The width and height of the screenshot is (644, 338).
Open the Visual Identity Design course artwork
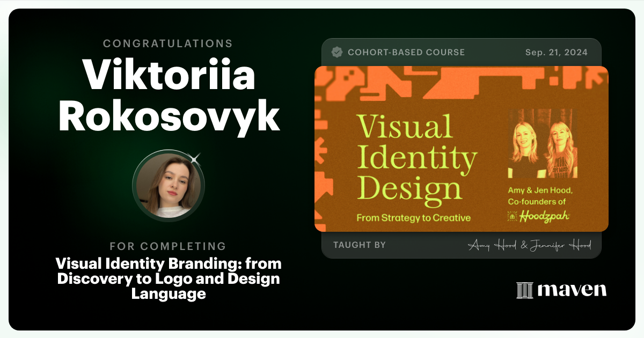460,149
